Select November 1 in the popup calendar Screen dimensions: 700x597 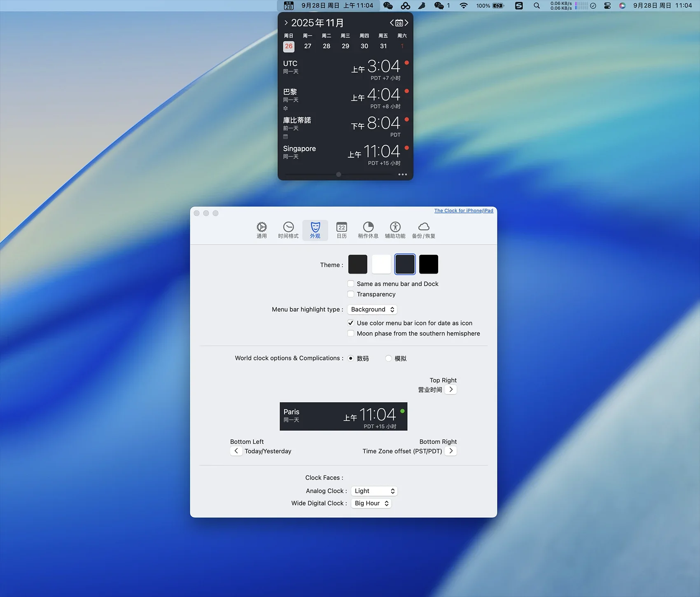[402, 46]
